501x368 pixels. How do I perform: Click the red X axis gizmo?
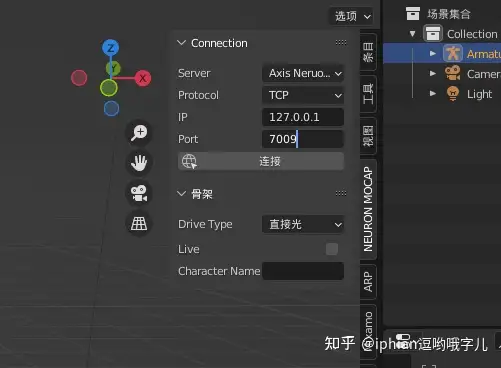click(x=143, y=78)
